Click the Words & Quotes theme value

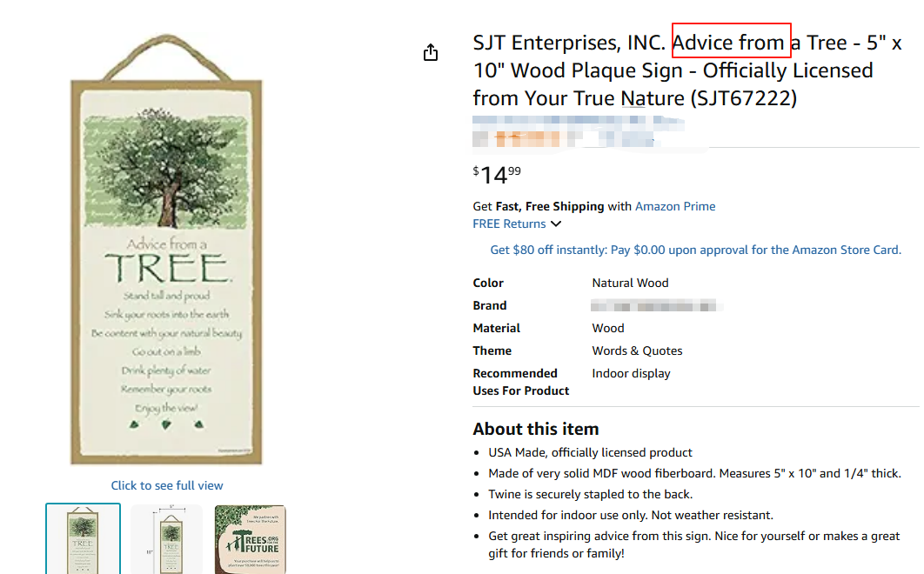(637, 350)
